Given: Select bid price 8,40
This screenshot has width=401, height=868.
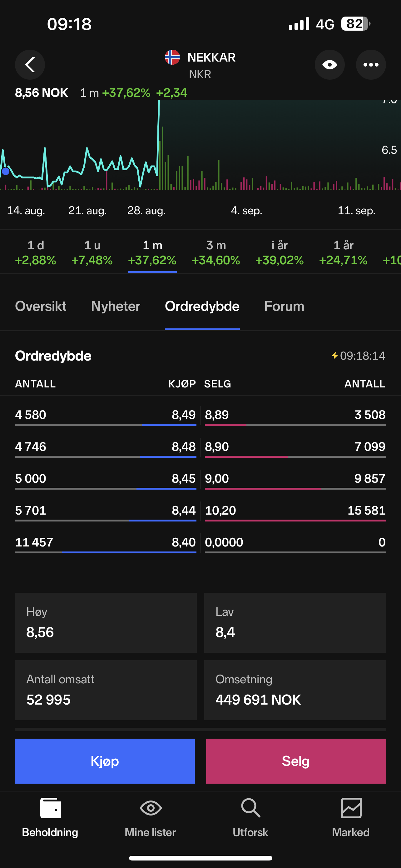Looking at the screenshot, I should click(184, 542).
